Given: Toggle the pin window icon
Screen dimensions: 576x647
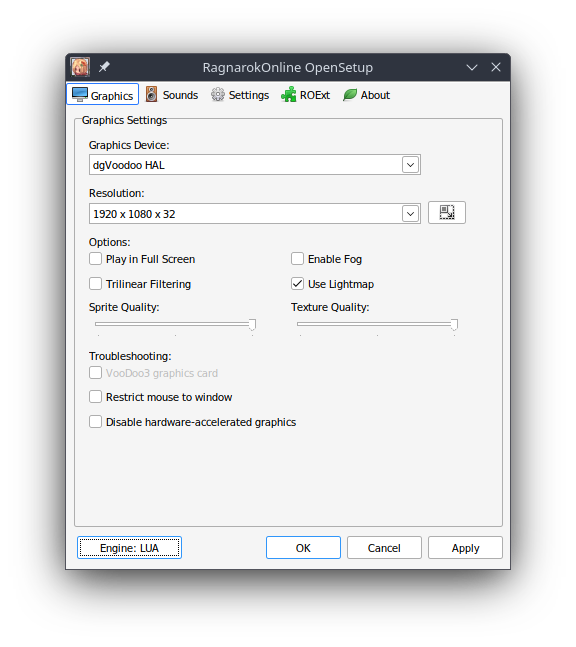Looking at the screenshot, I should pyautogui.click(x=104, y=66).
